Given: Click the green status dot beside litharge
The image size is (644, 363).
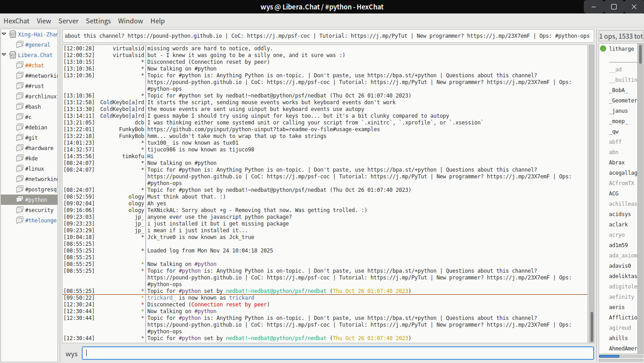Looking at the screenshot, I should 603,49.
